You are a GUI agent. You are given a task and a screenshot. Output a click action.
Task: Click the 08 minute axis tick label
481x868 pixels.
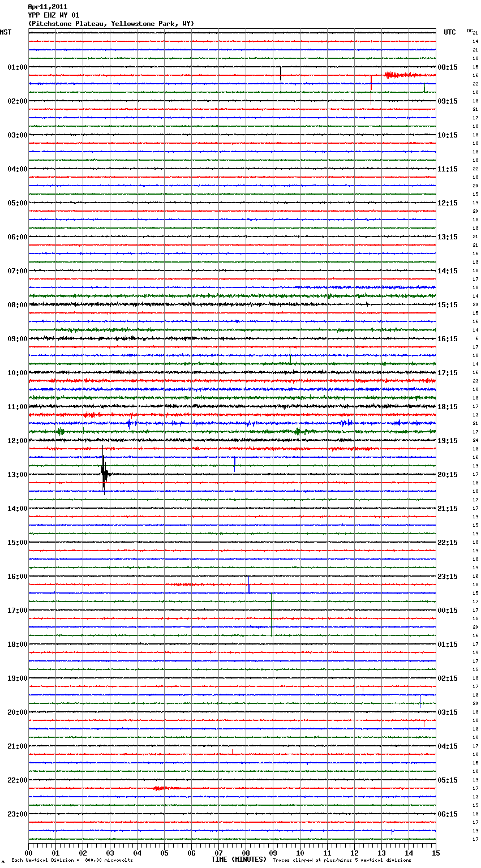pyautogui.click(x=246, y=853)
